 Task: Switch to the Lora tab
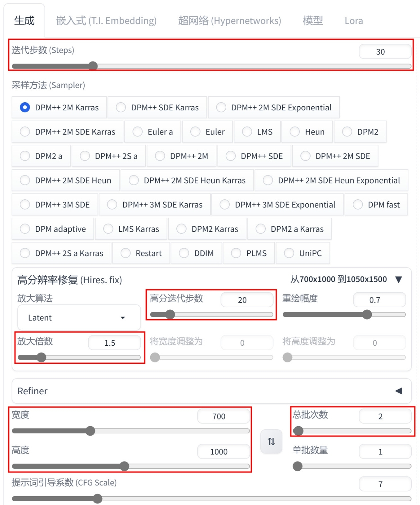354,21
